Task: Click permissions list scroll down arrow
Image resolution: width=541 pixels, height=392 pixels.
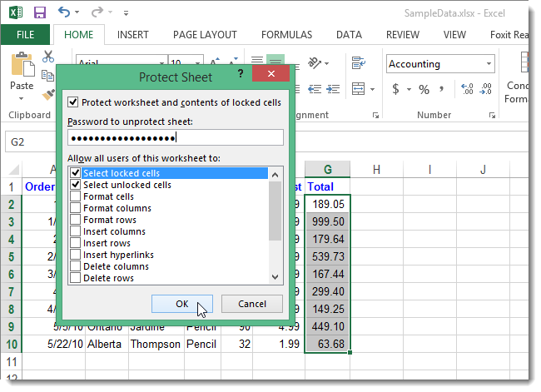Action: pos(275,277)
